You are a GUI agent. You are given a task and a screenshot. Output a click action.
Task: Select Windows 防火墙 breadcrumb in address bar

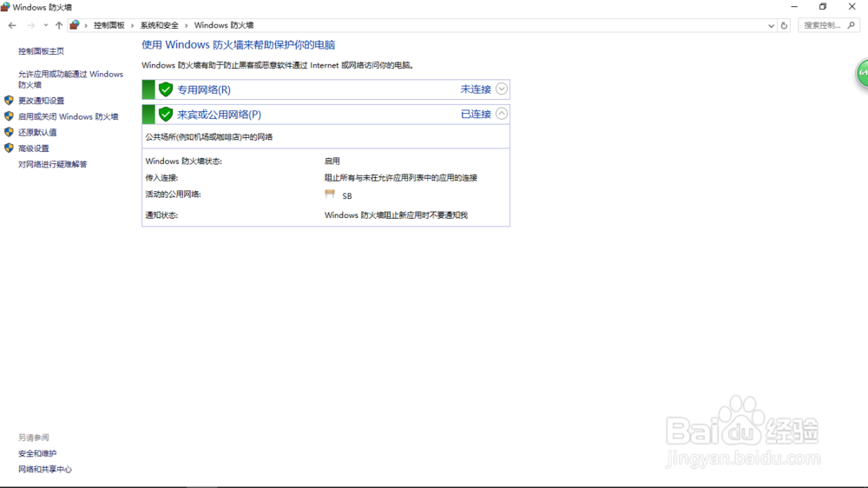224,25
